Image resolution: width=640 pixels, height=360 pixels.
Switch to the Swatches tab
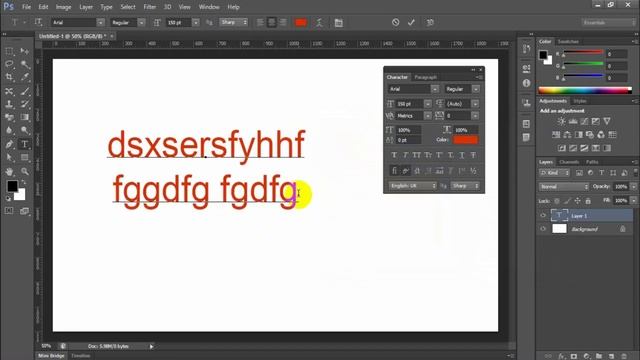[568, 42]
